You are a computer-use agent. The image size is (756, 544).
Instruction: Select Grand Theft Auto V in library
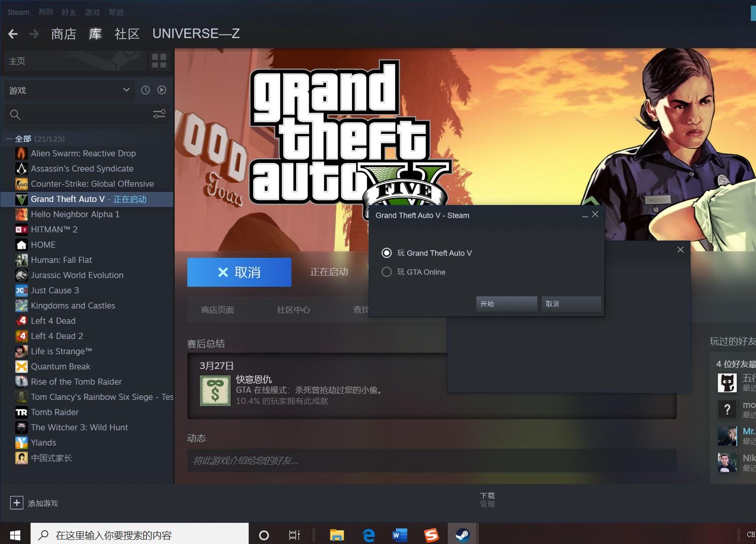pos(87,199)
